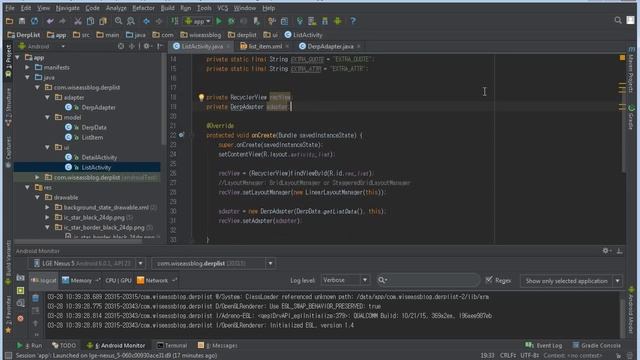Toggle the Regex checkbox
640x360 pixels.
489,280
